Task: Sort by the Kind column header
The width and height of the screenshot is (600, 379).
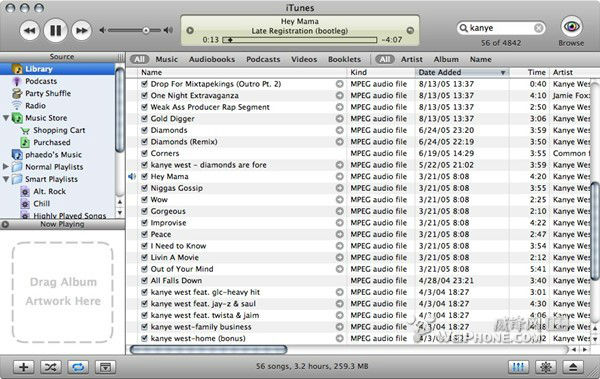Action: [x=381, y=72]
